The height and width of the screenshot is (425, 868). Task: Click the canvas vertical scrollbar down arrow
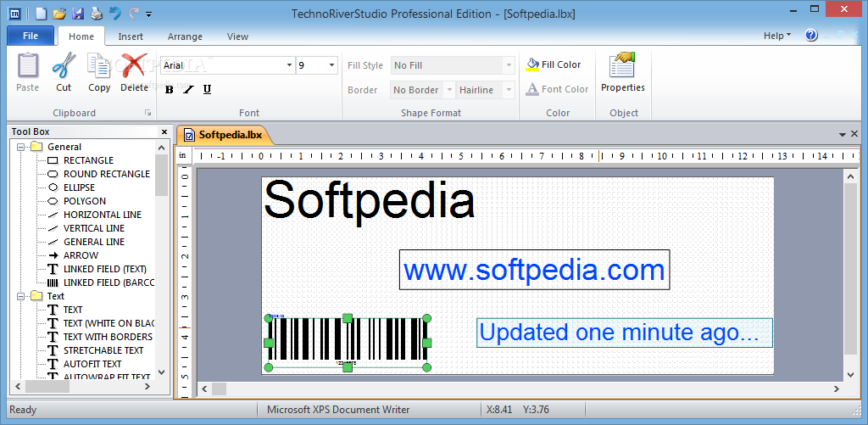point(851,375)
